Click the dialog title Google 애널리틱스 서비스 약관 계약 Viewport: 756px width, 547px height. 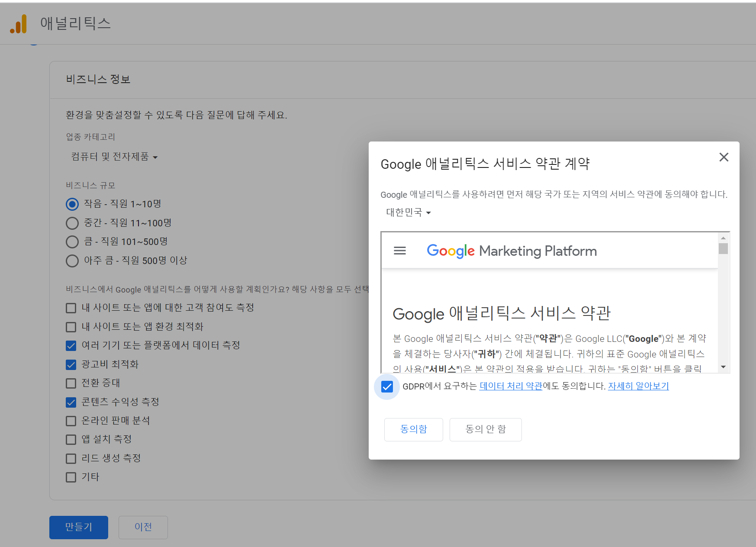(x=485, y=164)
